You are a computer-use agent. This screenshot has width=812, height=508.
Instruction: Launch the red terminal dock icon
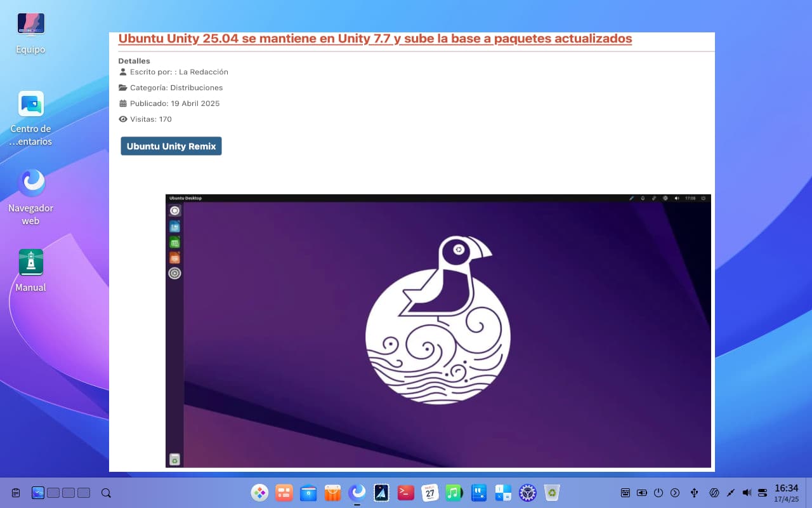click(x=406, y=493)
